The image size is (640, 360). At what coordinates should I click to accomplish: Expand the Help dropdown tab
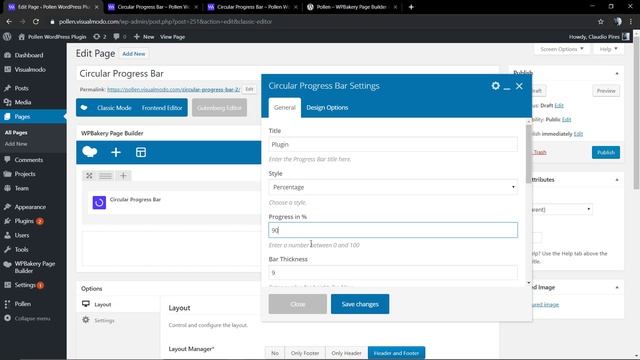pos(608,49)
